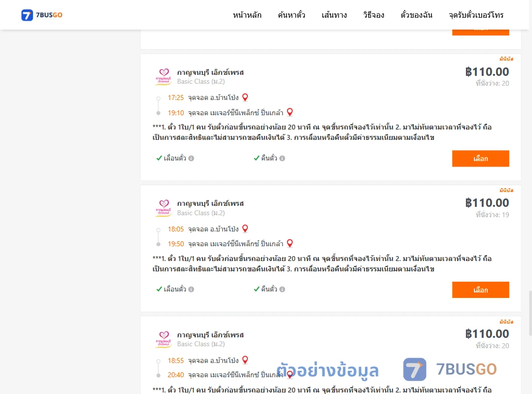The width and height of the screenshot is (532, 394).
Task: Click the เลือก button for the 17:25 trip
Action: tap(480, 159)
